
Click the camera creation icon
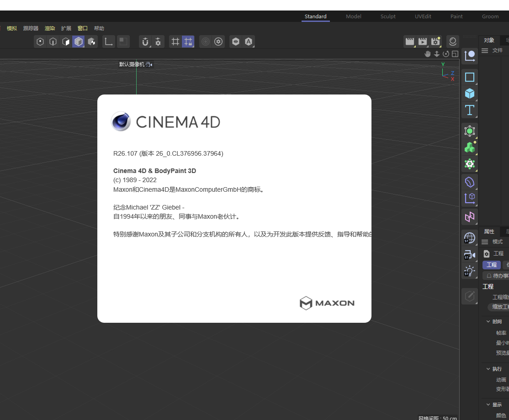pos(469,255)
